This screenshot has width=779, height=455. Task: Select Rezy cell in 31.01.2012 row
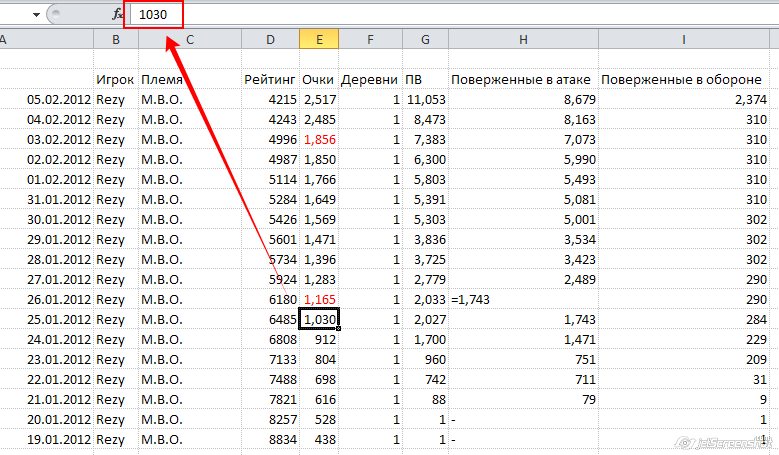click(x=116, y=199)
